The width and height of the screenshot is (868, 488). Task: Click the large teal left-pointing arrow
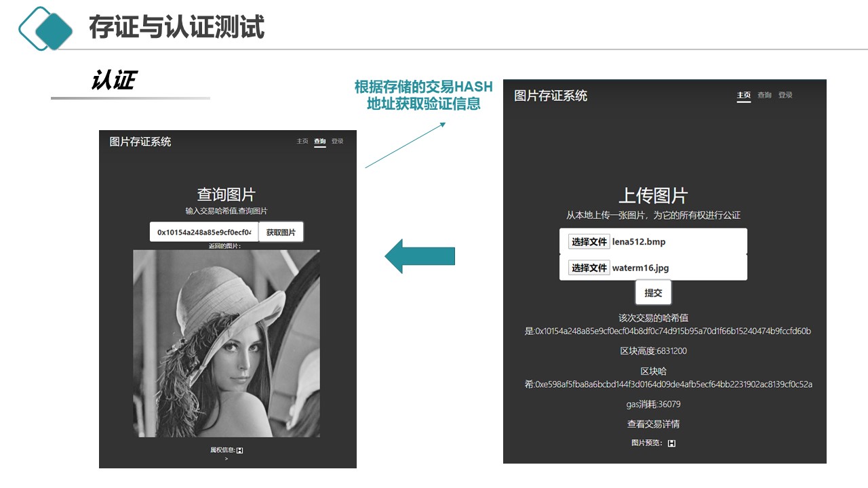coord(419,256)
